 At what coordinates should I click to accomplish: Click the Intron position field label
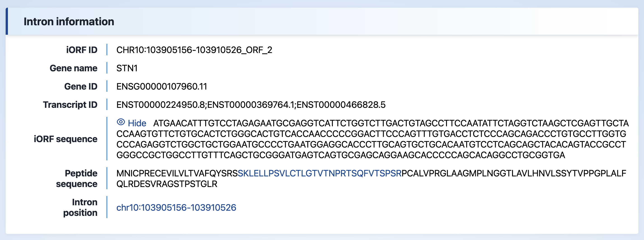point(80,207)
